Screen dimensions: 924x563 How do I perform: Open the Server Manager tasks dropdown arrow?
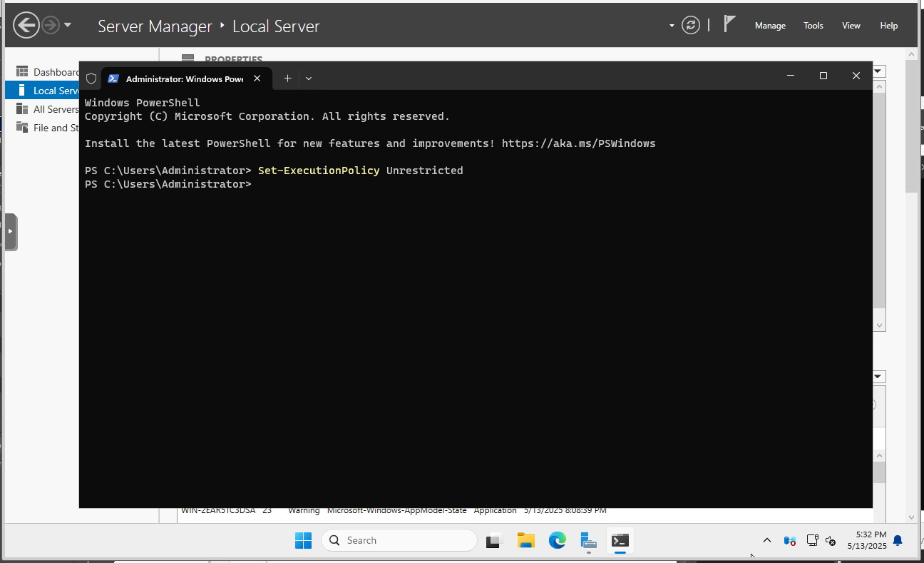click(671, 24)
